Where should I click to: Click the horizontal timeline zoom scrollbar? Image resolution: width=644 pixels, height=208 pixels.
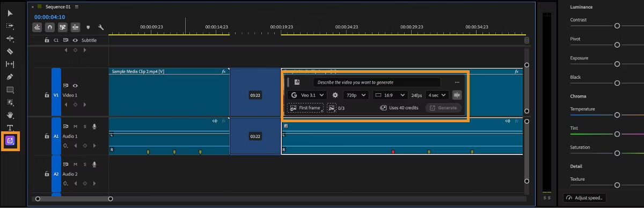74,199
